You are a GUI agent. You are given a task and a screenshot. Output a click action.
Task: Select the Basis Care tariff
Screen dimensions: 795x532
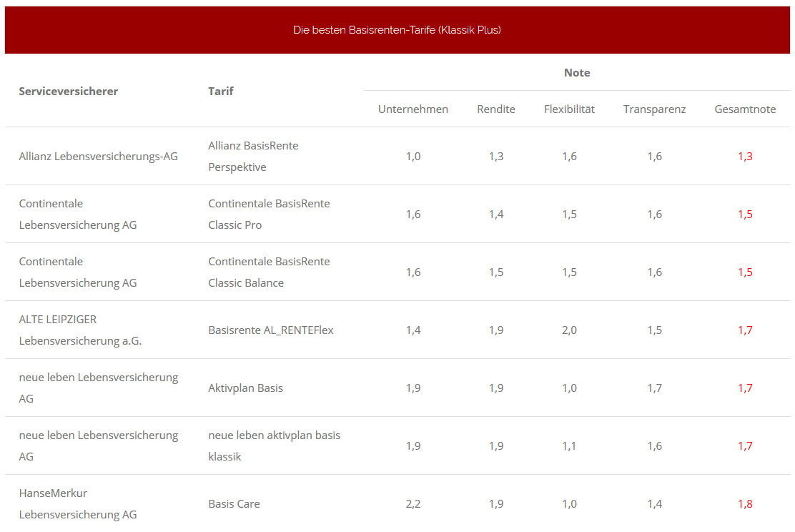234,503
